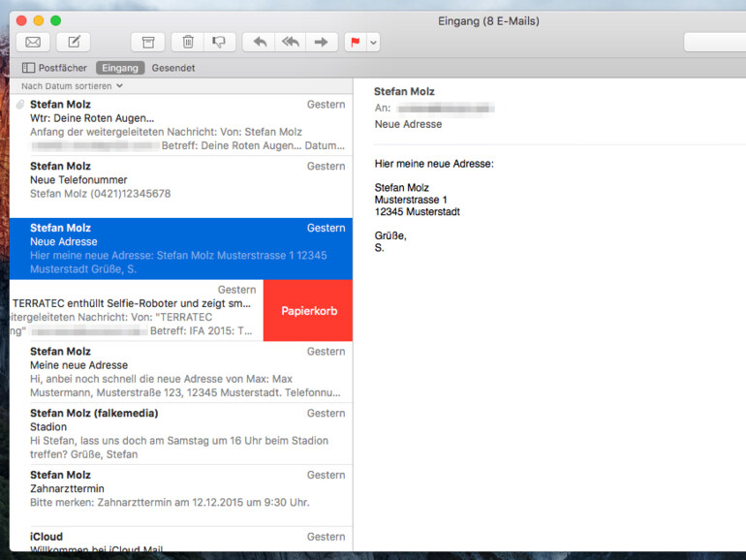The width and height of the screenshot is (746, 560).
Task: Mark the message as junk with the thumbs-down icon
Action: click(219, 42)
